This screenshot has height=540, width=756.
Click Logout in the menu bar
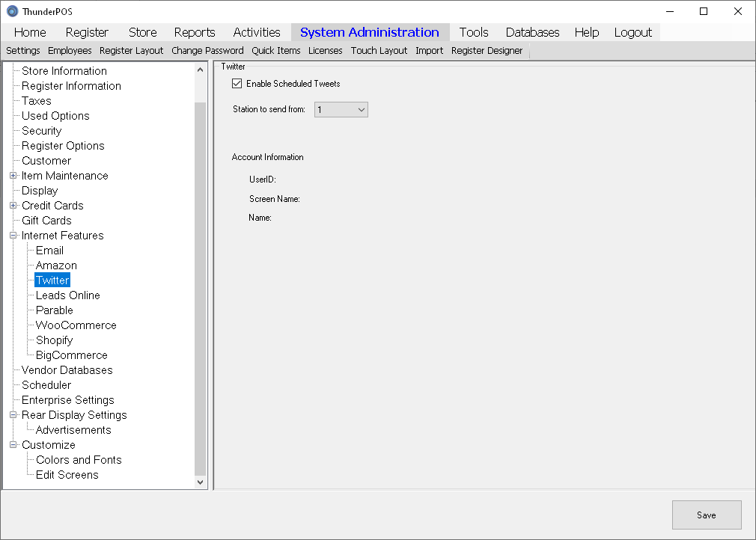tap(632, 32)
